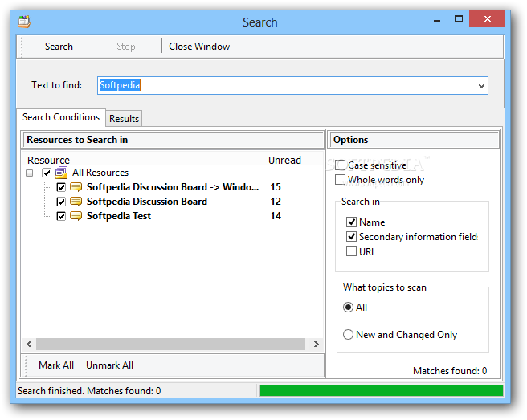Click the Softpedia Test speech bubble icon

pos(76,216)
